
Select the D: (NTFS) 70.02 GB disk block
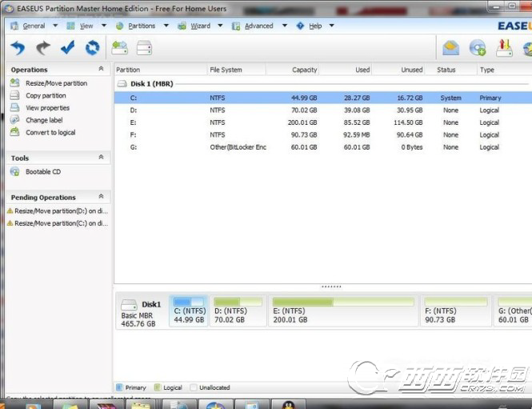[238, 311]
